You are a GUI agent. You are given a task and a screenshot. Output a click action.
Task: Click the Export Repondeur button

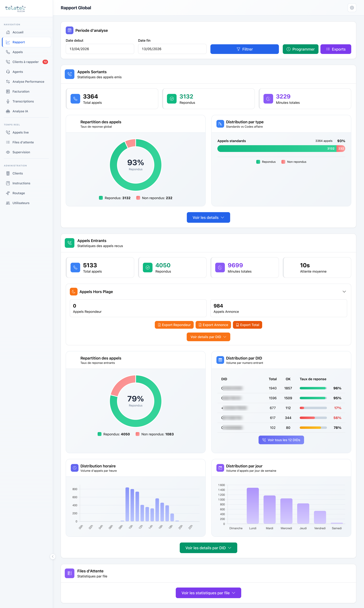[174, 325]
